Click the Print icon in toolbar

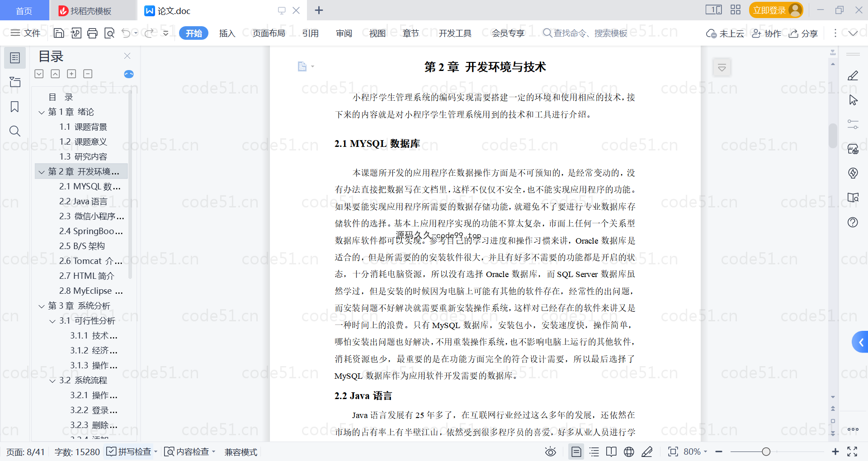point(92,33)
